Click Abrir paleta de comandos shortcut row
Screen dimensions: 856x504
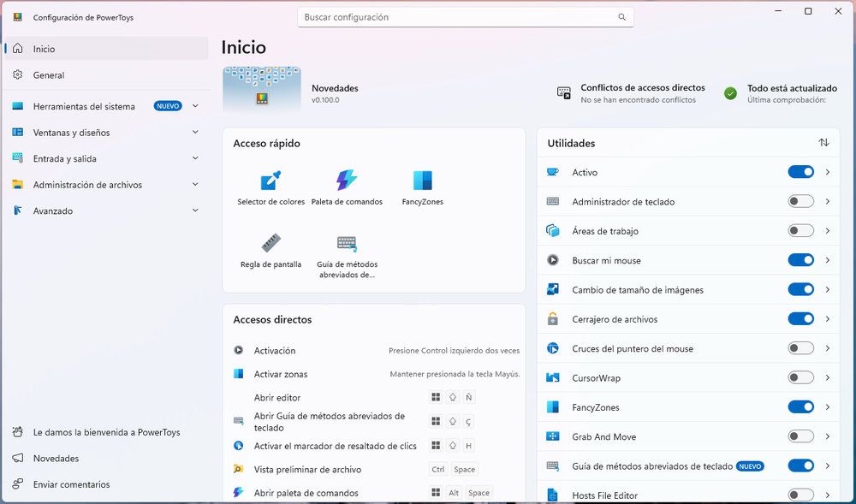[x=376, y=493]
